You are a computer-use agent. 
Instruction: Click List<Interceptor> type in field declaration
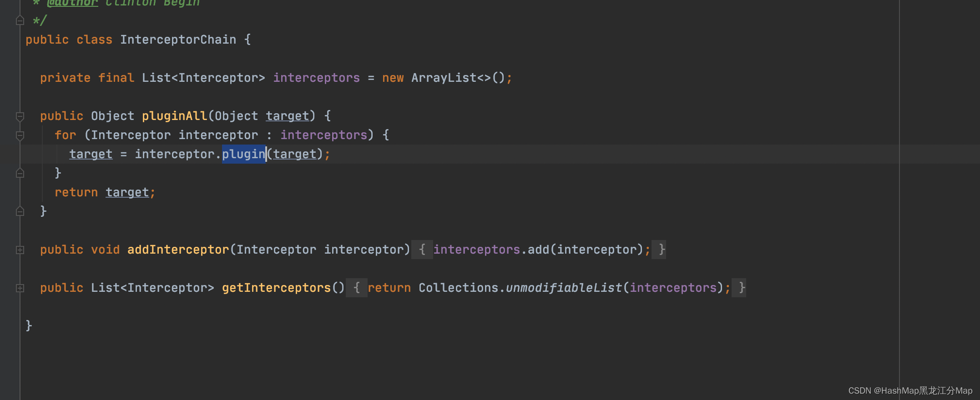click(203, 78)
